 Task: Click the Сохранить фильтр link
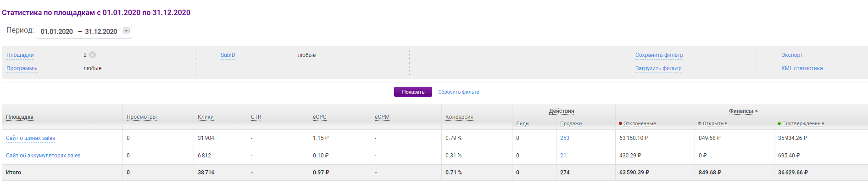click(659, 55)
